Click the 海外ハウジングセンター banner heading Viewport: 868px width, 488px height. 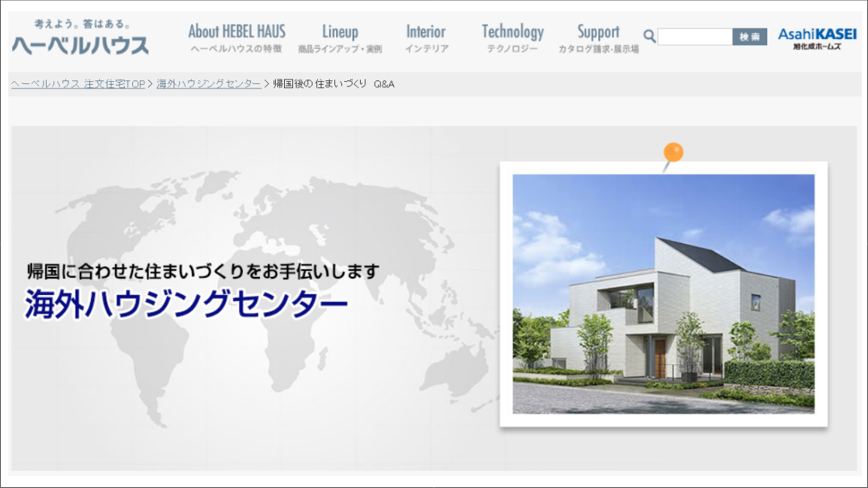186,304
